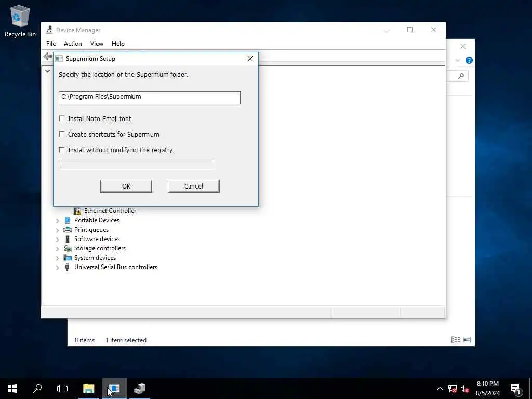Check Install Noto Emoji font checkbox
532x399 pixels.
(62, 118)
